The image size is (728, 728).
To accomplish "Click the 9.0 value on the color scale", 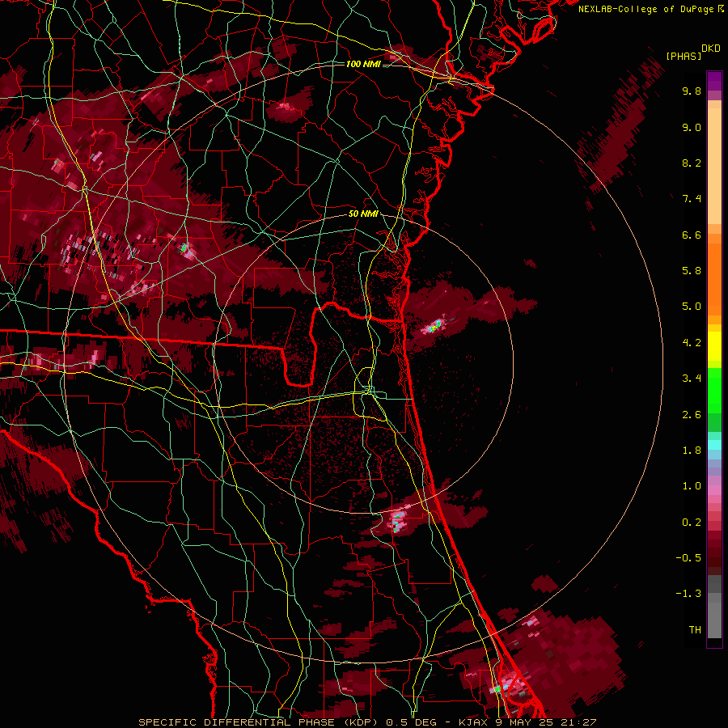I will click(692, 127).
